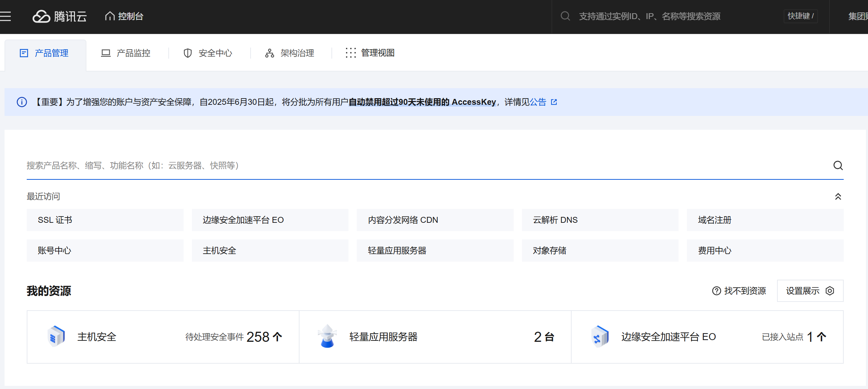Switch to the 产品监控 tab

pos(126,53)
